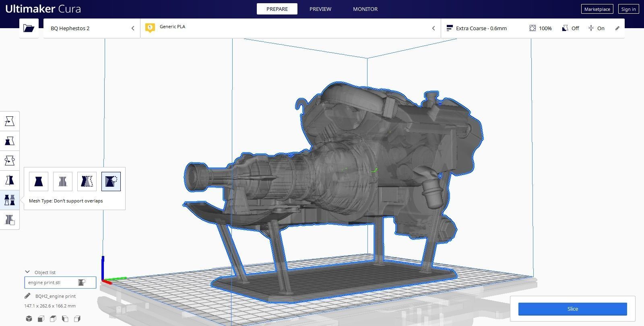This screenshot has width=644, height=326.
Task: Choose Don't support overlaps mesh type
Action: [x=111, y=182]
